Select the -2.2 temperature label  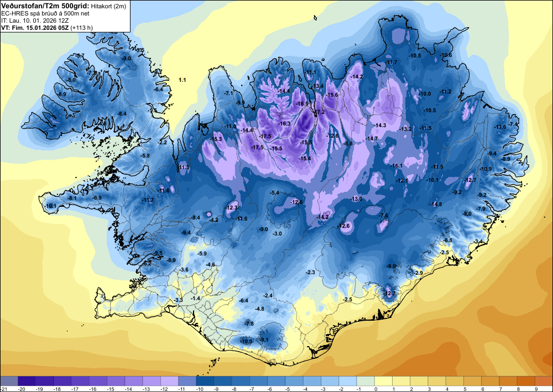(x=162, y=143)
